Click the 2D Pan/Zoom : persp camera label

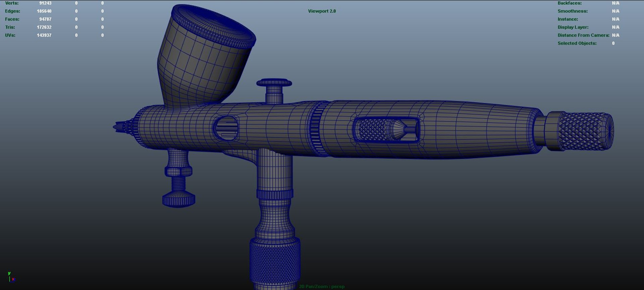pos(322,286)
